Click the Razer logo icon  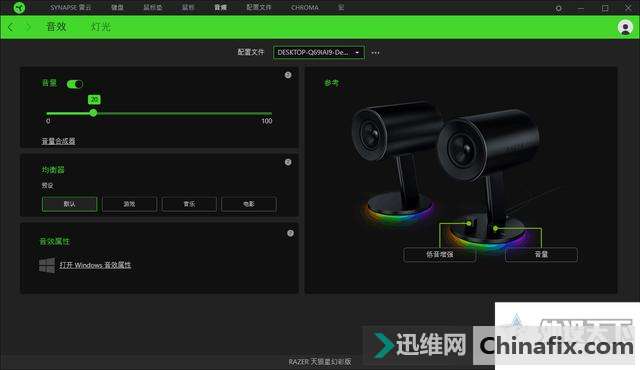tap(19, 7)
